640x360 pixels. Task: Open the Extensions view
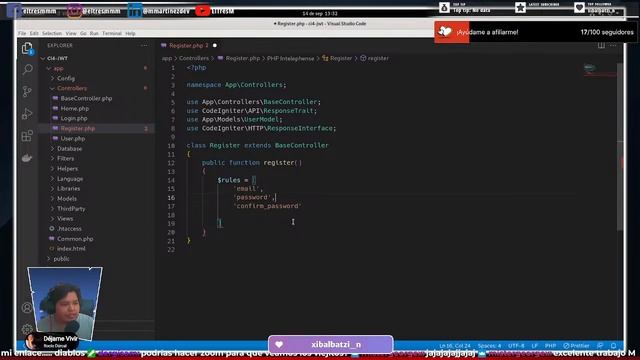(27, 136)
